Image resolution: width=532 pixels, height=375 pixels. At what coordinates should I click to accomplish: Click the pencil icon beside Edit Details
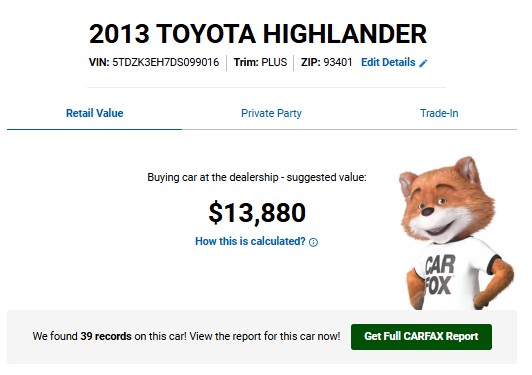pos(423,63)
